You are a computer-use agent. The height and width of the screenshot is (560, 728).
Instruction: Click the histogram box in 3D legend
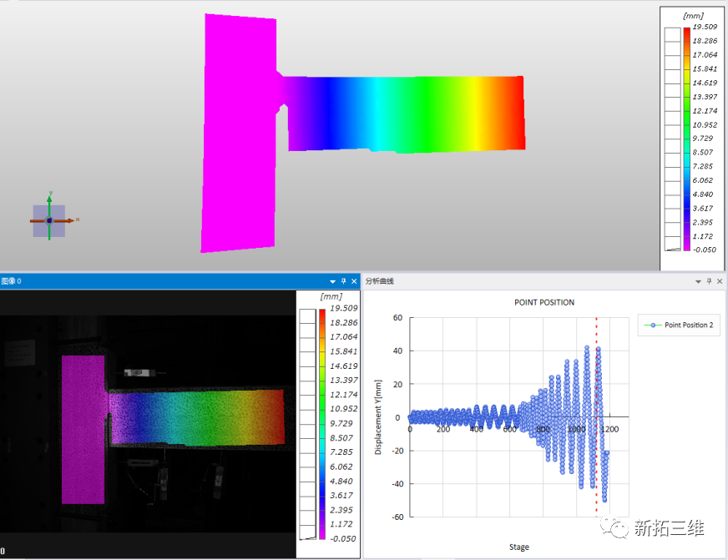(673, 139)
